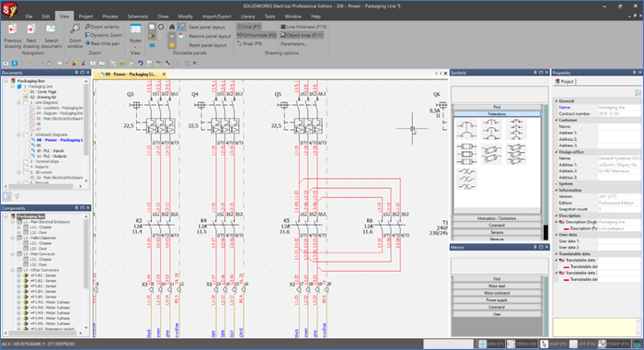This screenshot has height=350, width=644.
Task: Click Restore panel layout
Action: pos(210,36)
